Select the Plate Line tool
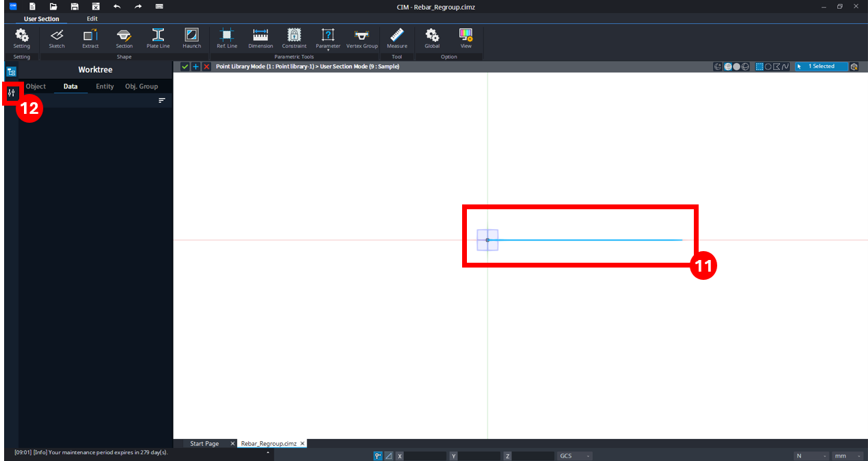868x461 pixels. [158, 38]
